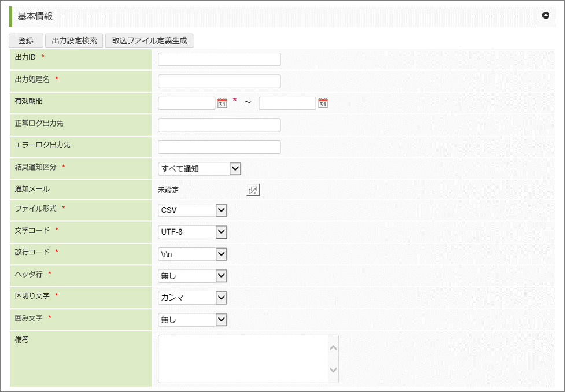
Task: Click the 登録 button
Action: [x=26, y=40]
